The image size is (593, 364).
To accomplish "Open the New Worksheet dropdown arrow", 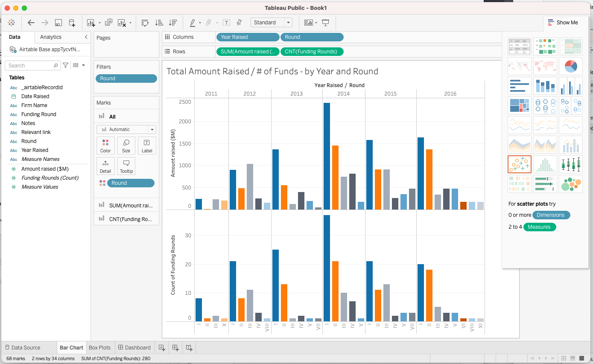I will pos(99,23).
